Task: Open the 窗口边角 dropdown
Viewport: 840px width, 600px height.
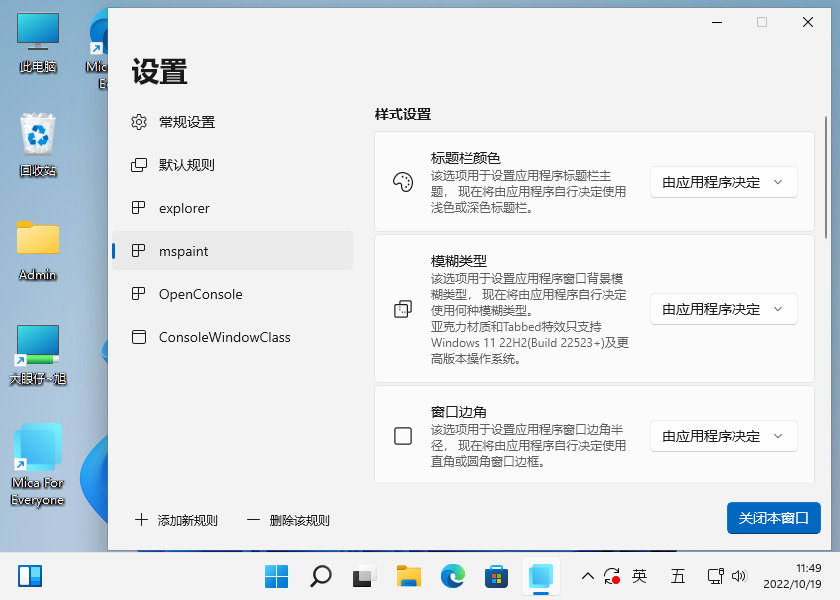Action: pyautogui.click(x=723, y=436)
